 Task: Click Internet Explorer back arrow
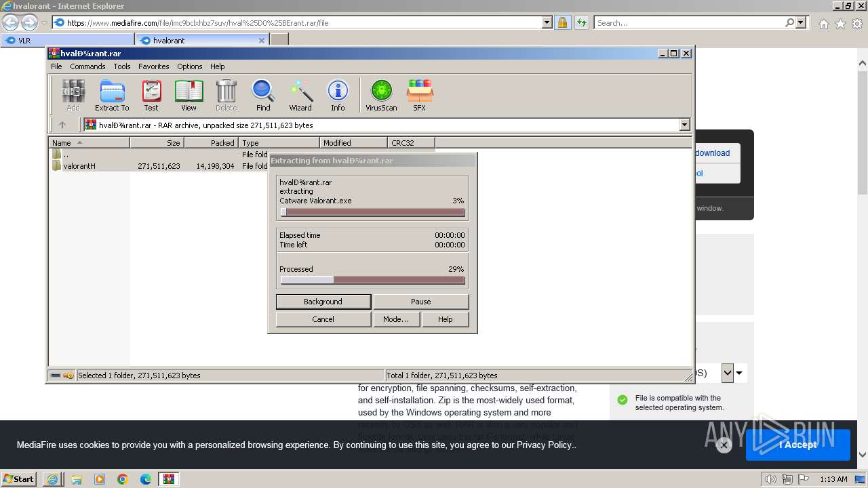point(10,22)
